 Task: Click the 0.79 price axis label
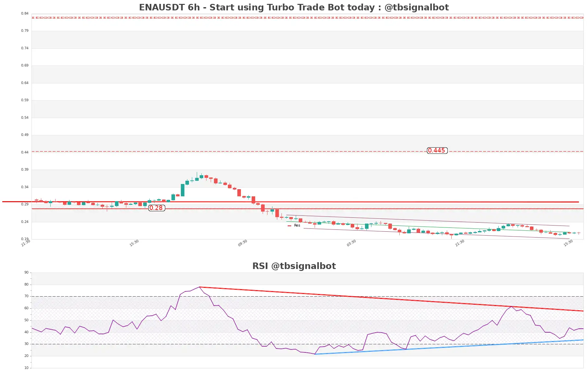[25, 31]
